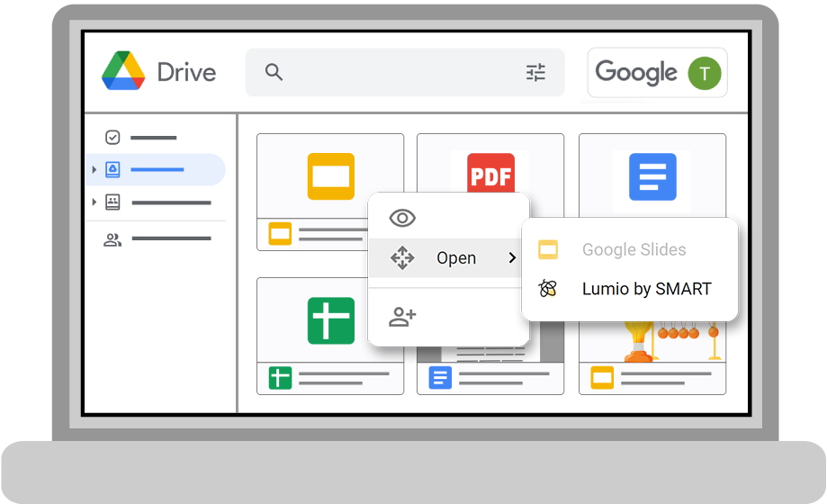Open the shared drives sidebar icon
The height and width of the screenshot is (504, 827).
click(112, 202)
